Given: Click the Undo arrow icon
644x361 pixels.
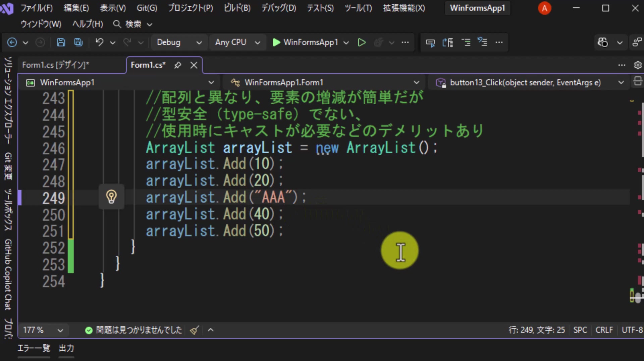Looking at the screenshot, I should pyautogui.click(x=99, y=42).
